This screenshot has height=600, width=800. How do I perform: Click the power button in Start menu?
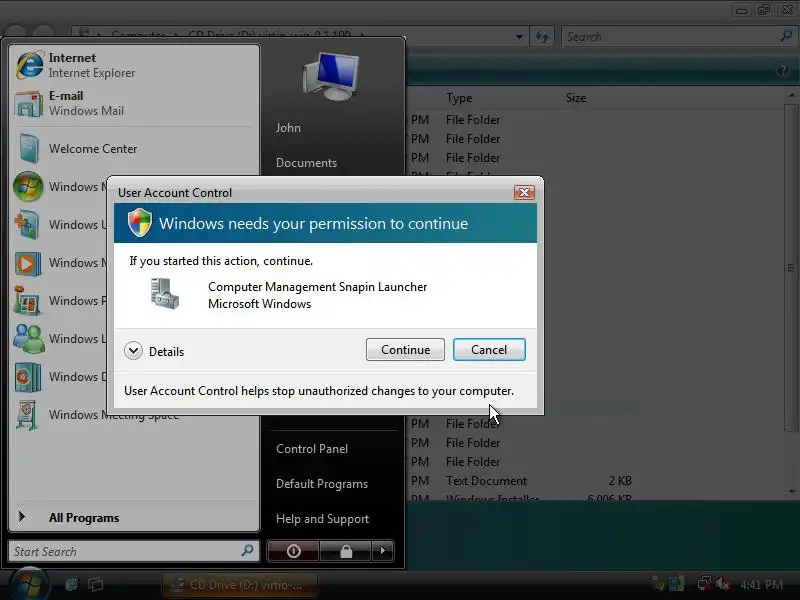(x=293, y=551)
